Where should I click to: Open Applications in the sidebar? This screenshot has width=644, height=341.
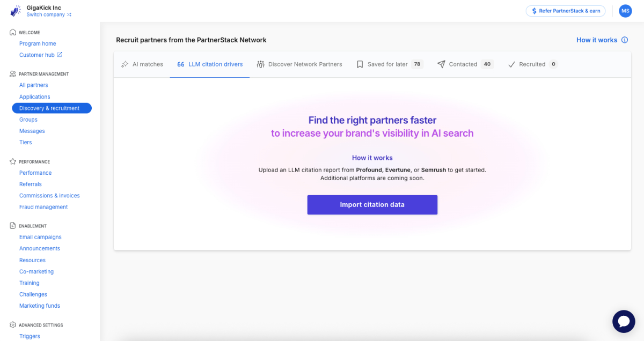coord(35,97)
